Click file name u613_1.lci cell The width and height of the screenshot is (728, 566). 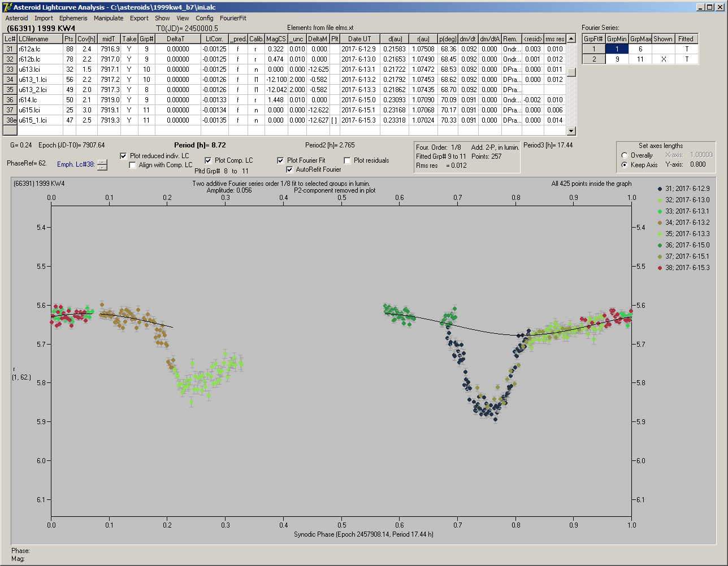click(40, 80)
